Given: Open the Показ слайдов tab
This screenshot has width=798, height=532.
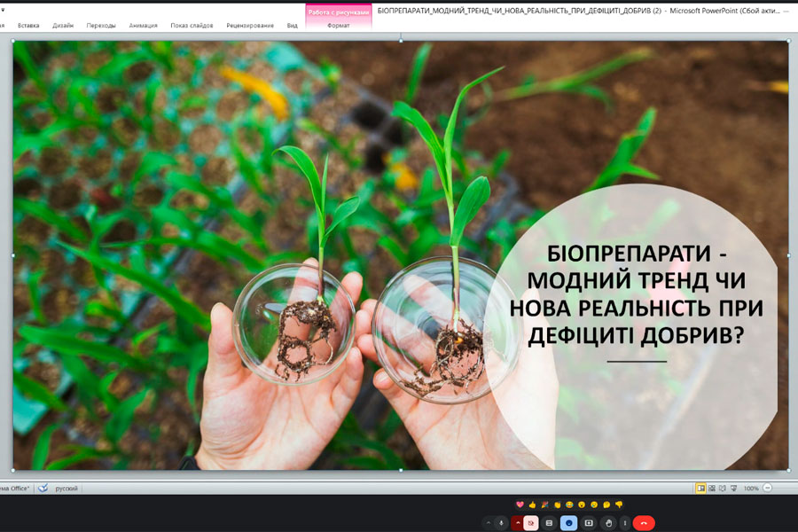Looking at the screenshot, I should (192, 26).
